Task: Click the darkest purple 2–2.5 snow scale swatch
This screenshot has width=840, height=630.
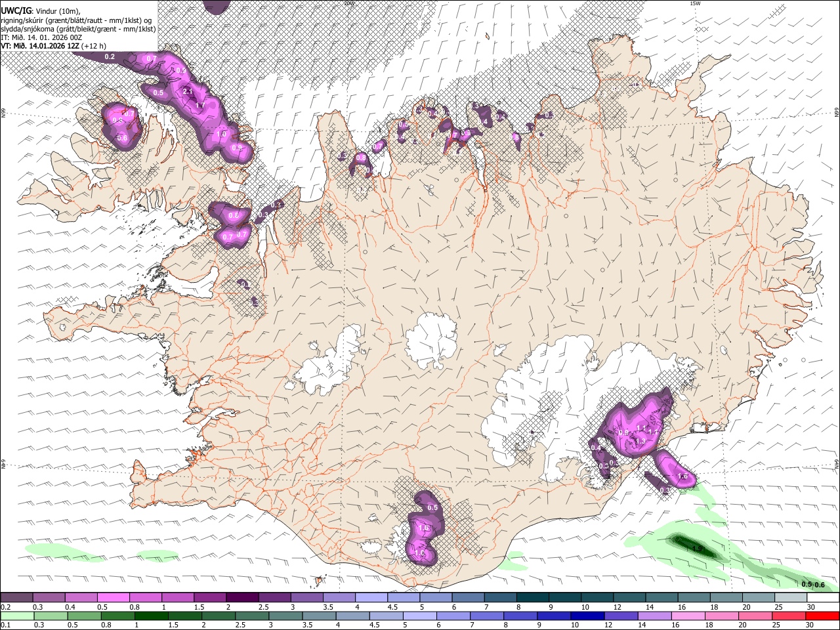Action: 242,597
